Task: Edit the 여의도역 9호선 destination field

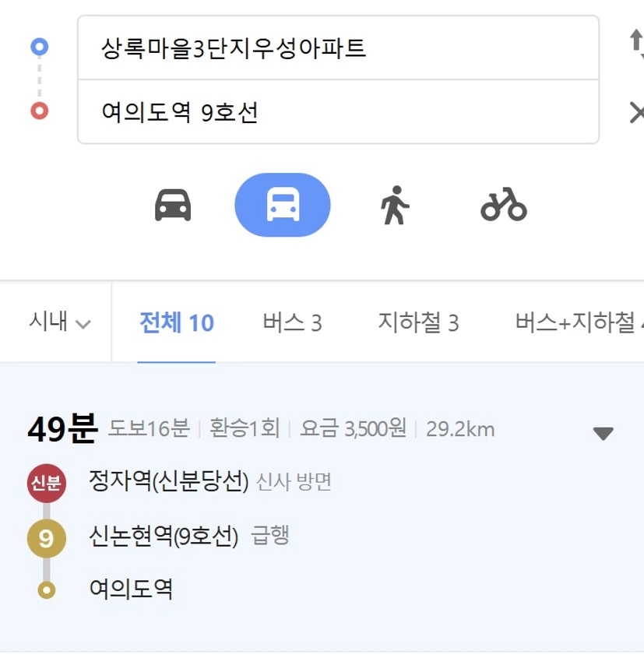Action: tap(338, 111)
